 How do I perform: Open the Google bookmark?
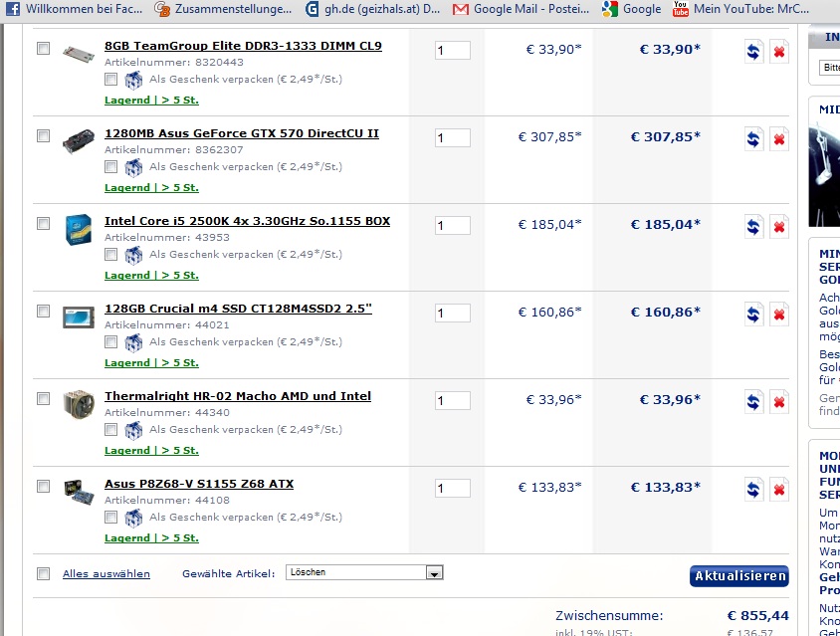[631, 9]
